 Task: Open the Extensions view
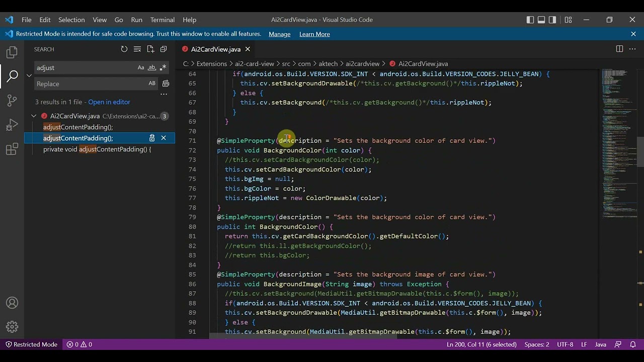(12, 149)
